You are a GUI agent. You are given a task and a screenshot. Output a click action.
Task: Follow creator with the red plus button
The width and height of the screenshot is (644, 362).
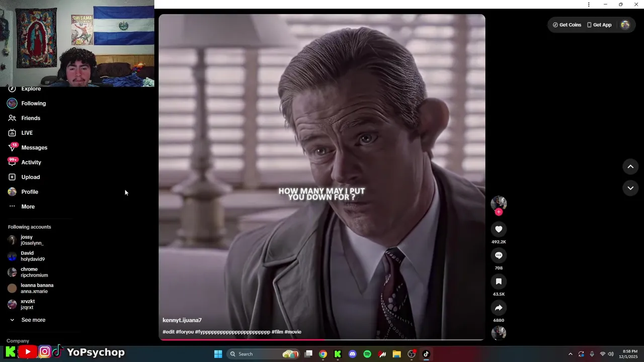(x=499, y=212)
